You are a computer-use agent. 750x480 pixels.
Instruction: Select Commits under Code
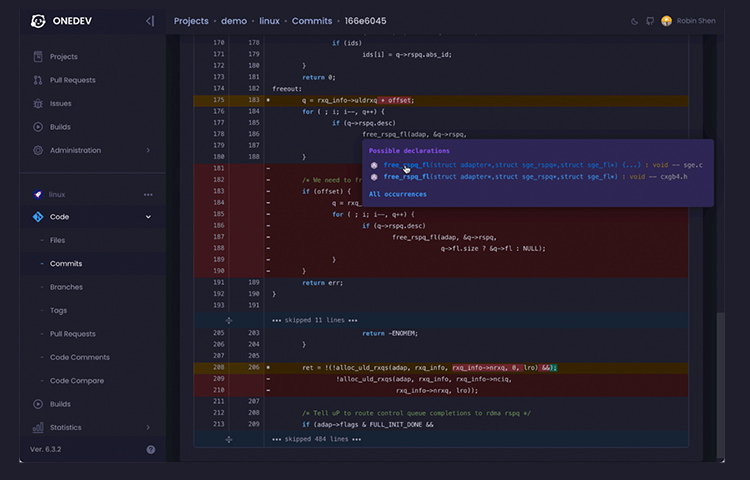click(x=66, y=263)
